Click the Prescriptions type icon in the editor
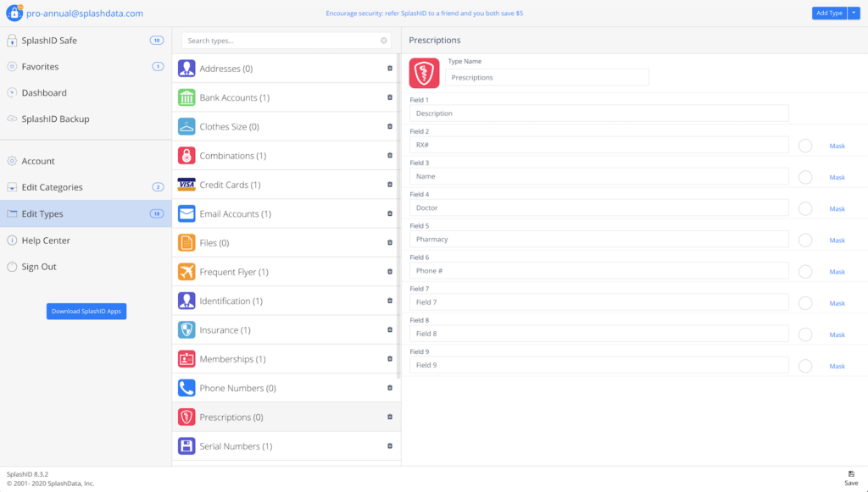 coord(424,73)
